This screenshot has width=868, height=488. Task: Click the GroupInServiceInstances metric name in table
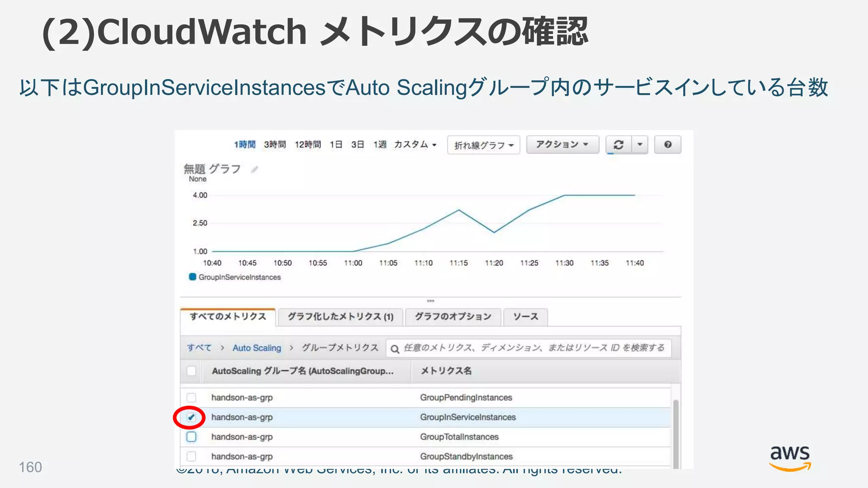(468, 417)
